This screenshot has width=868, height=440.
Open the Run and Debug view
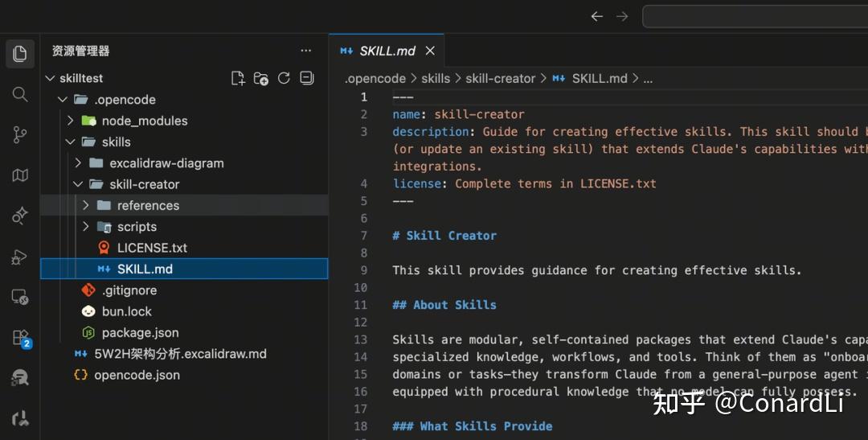[x=20, y=257]
